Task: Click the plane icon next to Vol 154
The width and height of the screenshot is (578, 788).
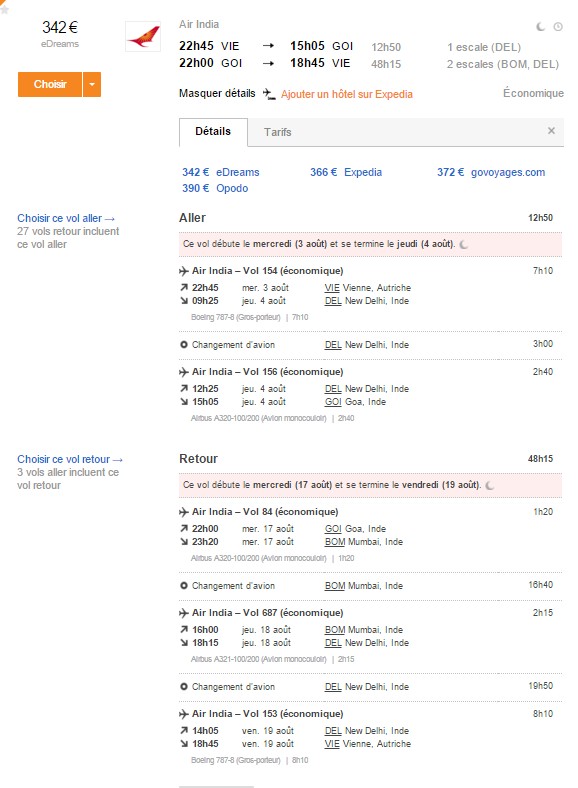Action: tap(184, 271)
